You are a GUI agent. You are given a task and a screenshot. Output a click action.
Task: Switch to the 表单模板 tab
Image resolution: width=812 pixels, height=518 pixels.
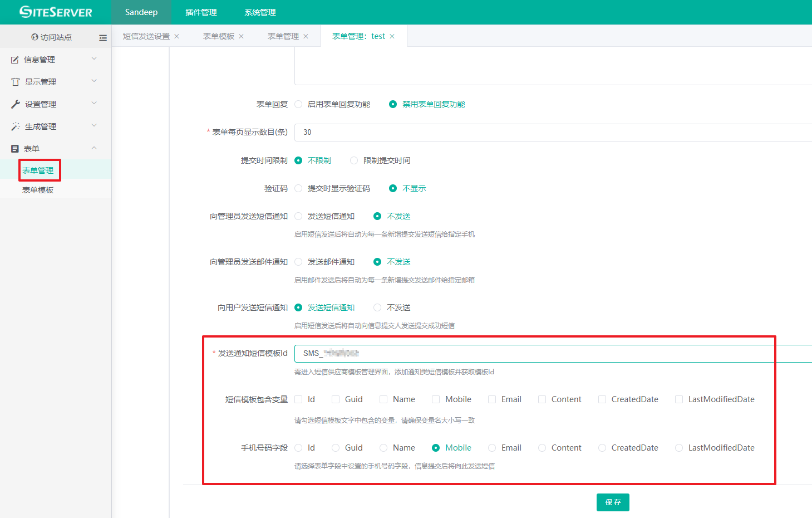point(219,36)
